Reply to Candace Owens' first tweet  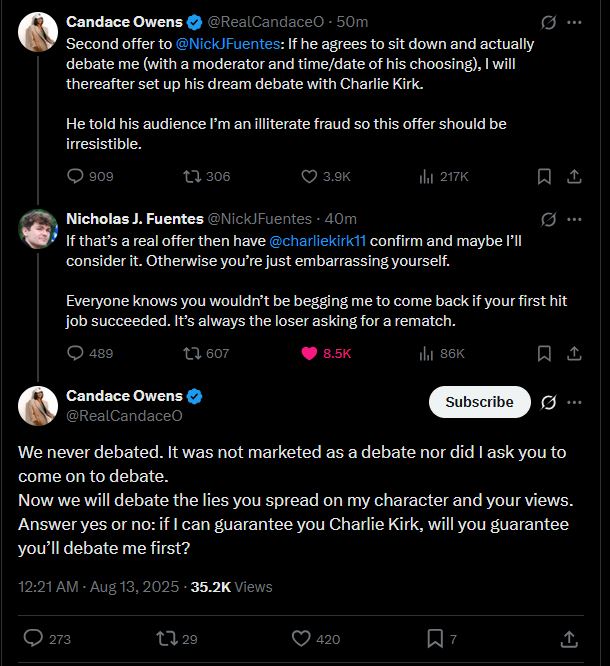tap(76, 176)
